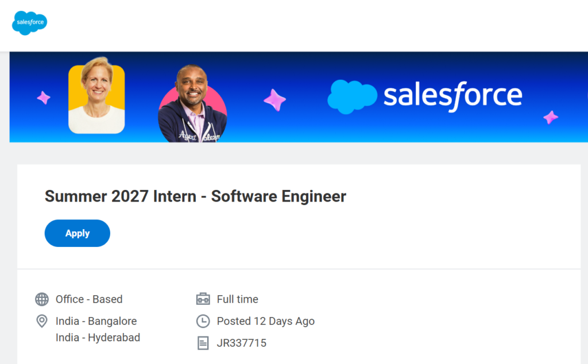588x364 pixels.
Task: Click the globe icon beside Office - Based
Action: [42, 300]
